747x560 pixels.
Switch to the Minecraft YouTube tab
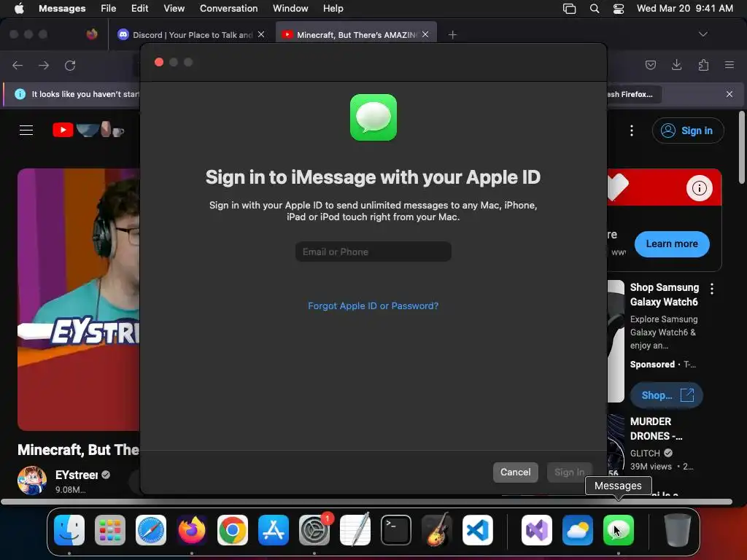coord(356,35)
